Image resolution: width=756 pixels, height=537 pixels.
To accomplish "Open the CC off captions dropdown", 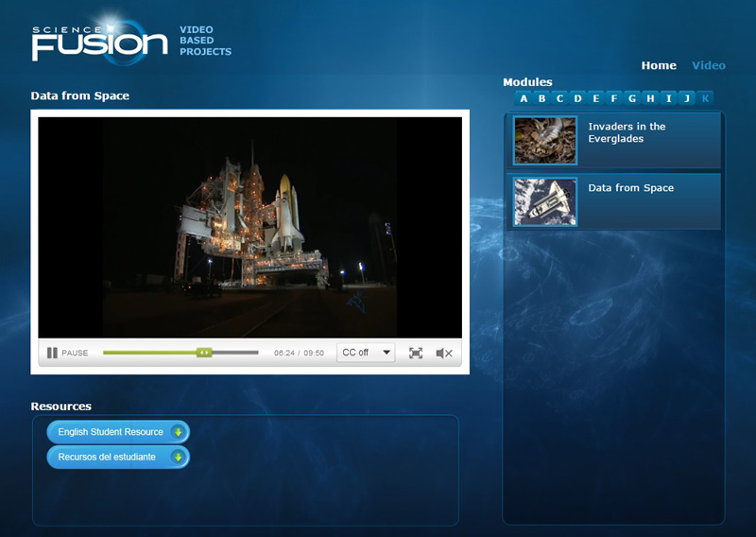I will [366, 353].
